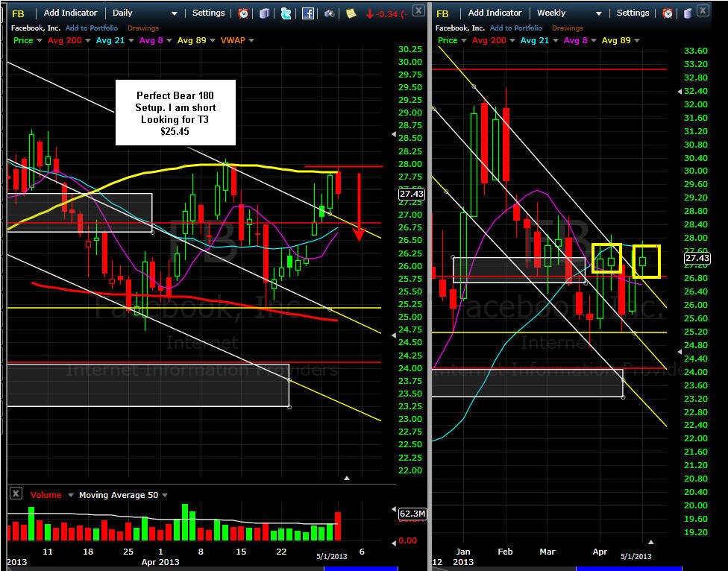The height and width of the screenshot is (571, 728).
Task: Click the 'Mar' label on Weekly date axis
Action: point(547,552)
